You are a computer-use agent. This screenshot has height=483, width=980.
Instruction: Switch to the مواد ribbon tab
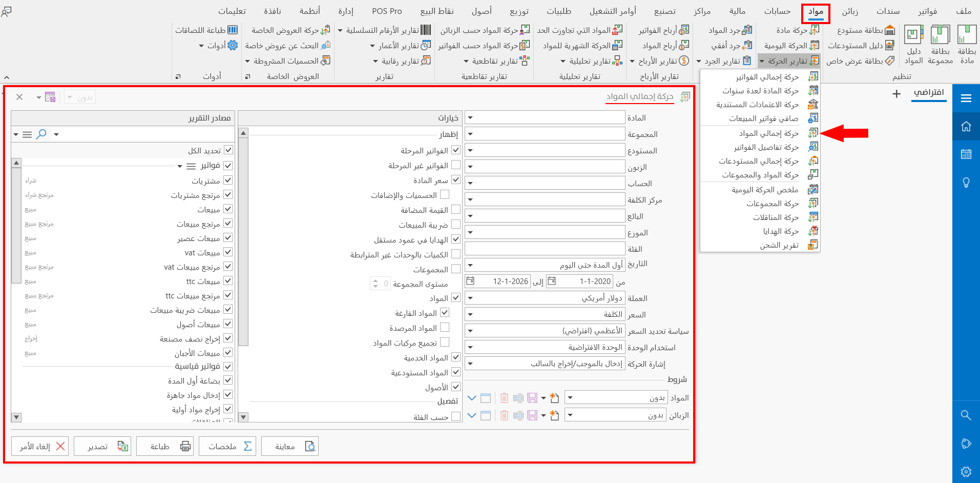[815, 11]
